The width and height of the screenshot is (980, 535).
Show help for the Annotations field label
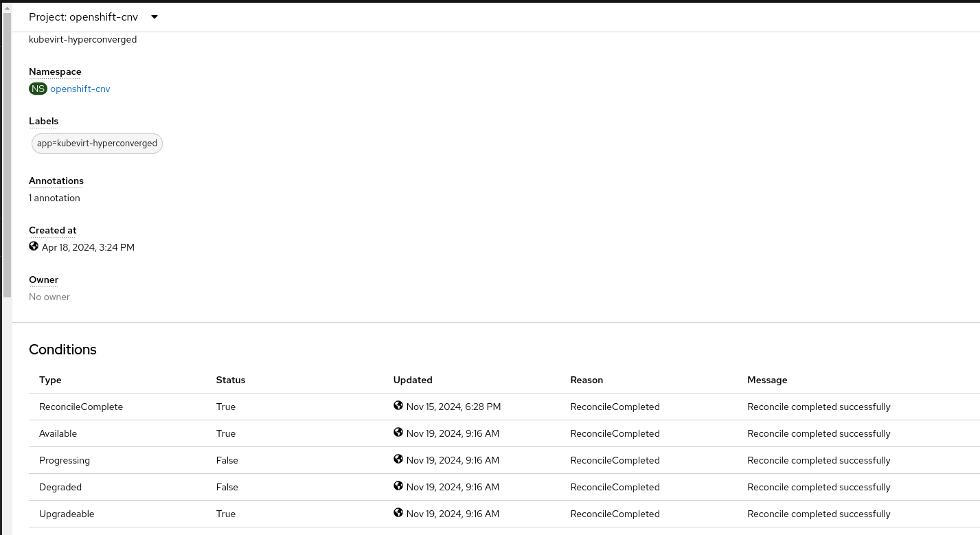tap(56, 181)
